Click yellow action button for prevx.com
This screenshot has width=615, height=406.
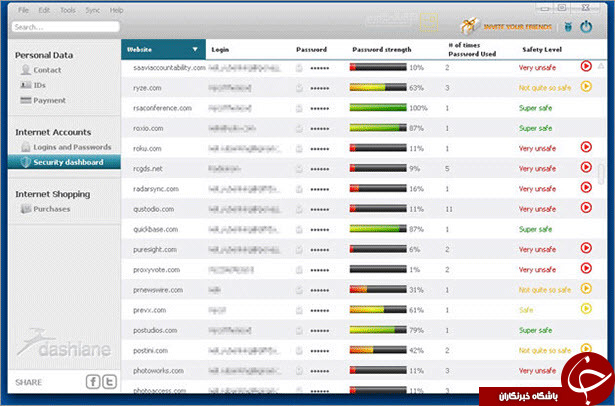click(x=586, y=309)
